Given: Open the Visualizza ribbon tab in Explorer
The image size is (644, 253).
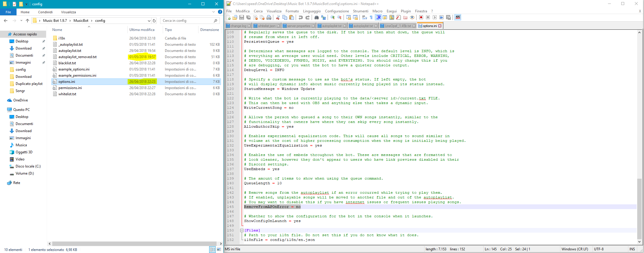Looking at the screenshot, I should (68, 12).
